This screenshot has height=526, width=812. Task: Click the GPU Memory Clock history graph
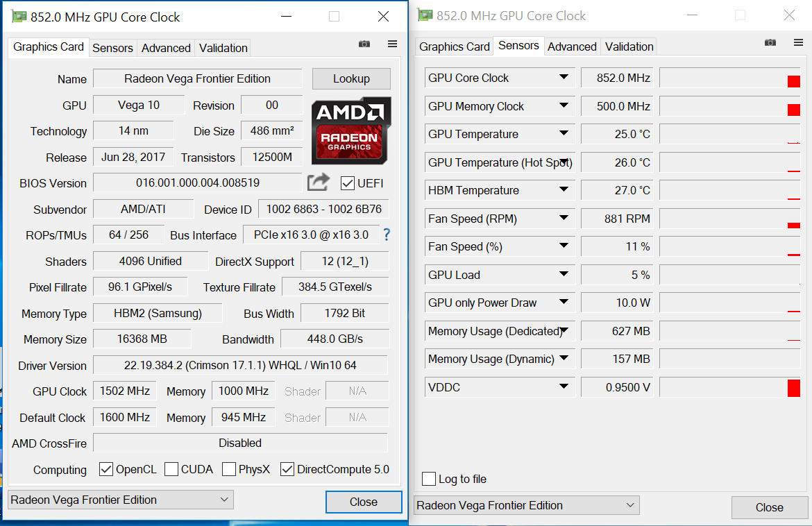click(x=729, y=106)
